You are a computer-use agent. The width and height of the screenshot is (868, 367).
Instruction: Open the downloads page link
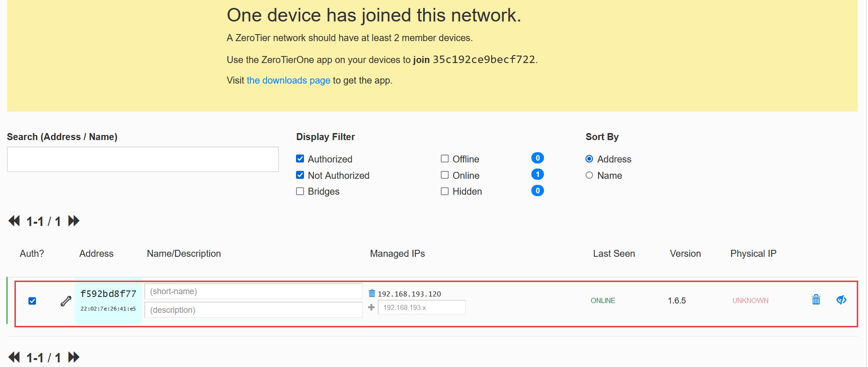coord(288,80)
